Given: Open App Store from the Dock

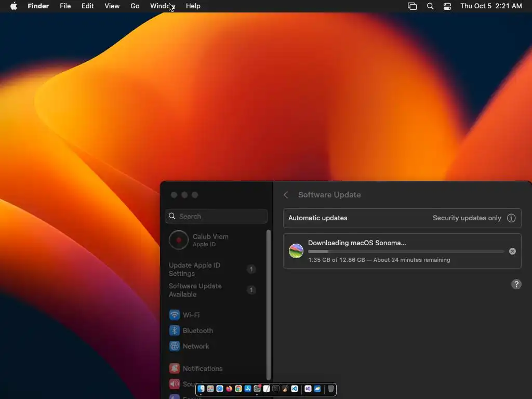Looking at the screenshot, I should click(x=248, y=389).
